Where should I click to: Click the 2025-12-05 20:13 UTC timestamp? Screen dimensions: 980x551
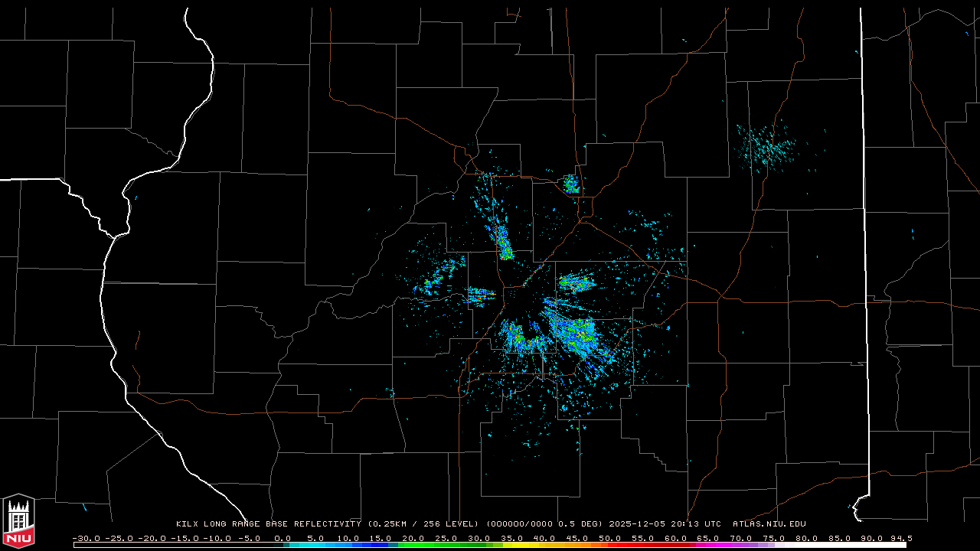tap(665, 524)
